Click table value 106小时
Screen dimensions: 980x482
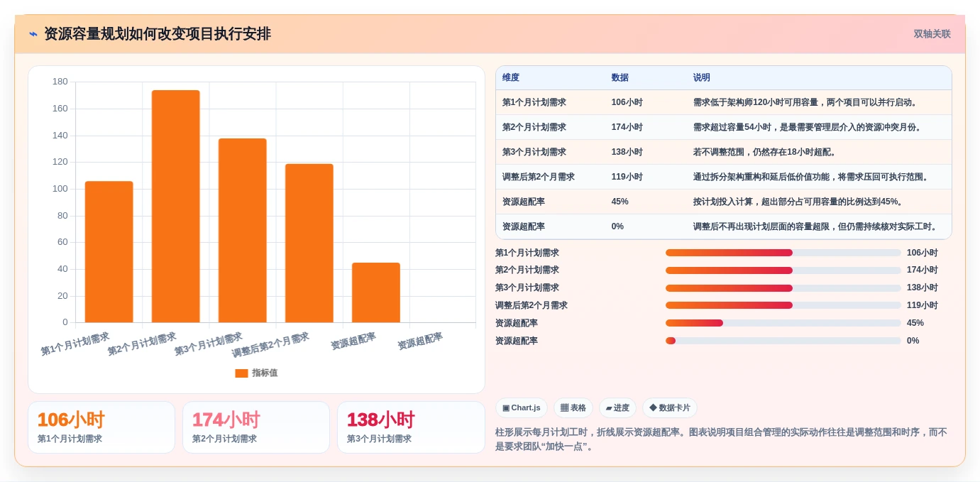[627, 102]
